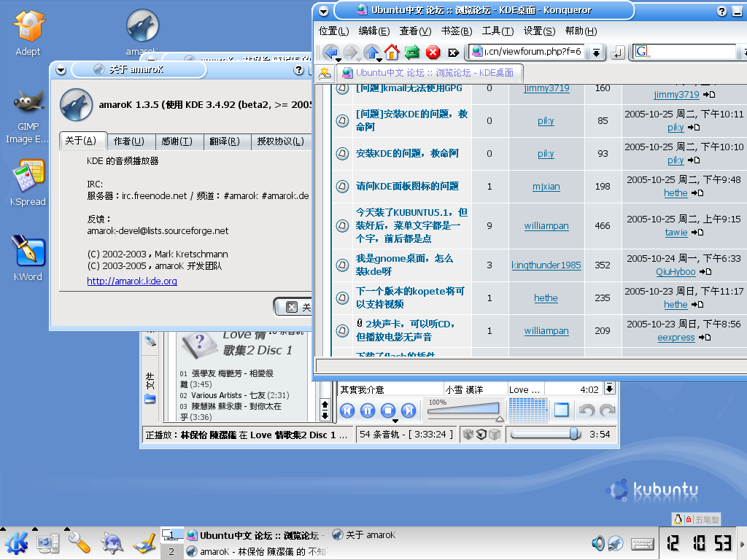Open the 工具(T) Tools menu

coord(498,31)
